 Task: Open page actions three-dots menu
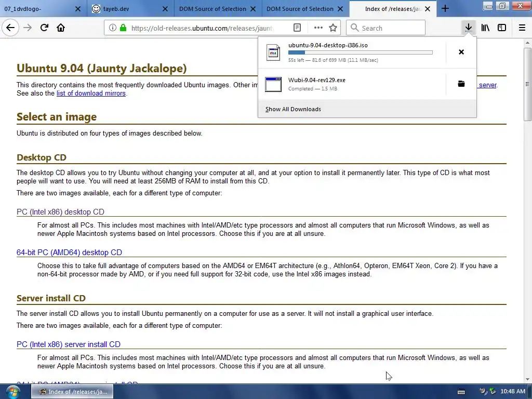[318, 28]
